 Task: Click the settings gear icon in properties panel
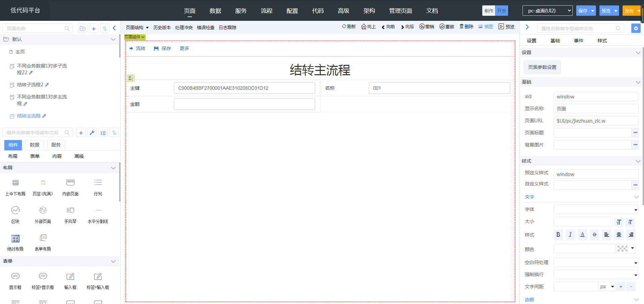(x=636, y=29)
